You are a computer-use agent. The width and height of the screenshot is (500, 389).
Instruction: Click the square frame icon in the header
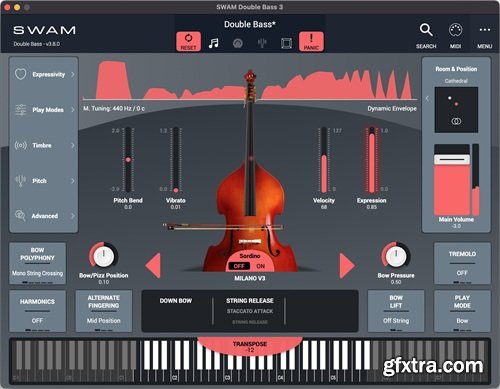tap(286, 43)
